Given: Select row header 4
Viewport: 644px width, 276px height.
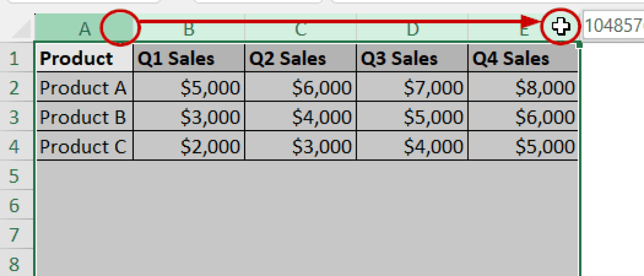Looking at the screenshot, I should coord(17,146).
